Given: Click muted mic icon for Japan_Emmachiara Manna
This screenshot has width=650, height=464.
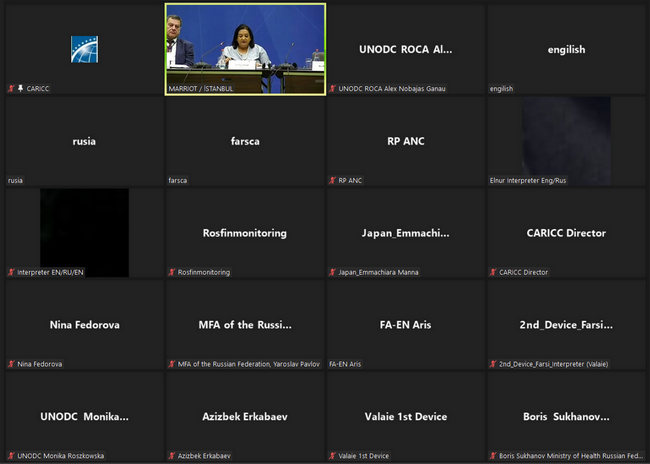Looking at the screenshot, I should point(333,272).
